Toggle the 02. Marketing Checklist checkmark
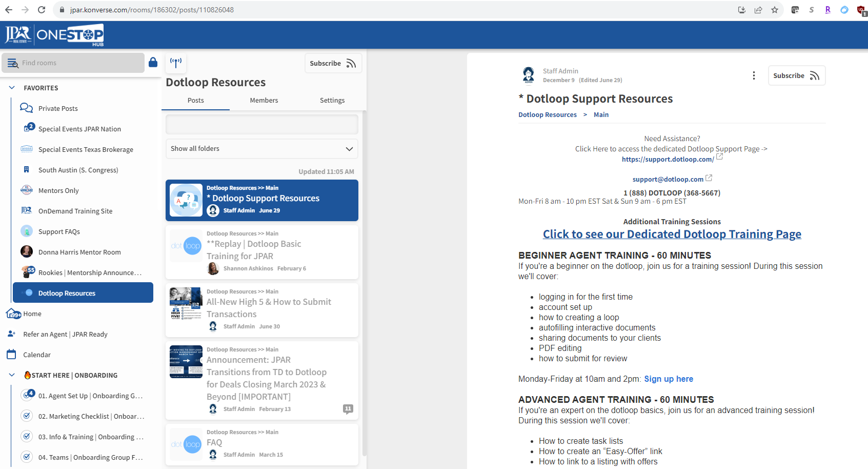 pyautogui.click(x=26, y=416)
